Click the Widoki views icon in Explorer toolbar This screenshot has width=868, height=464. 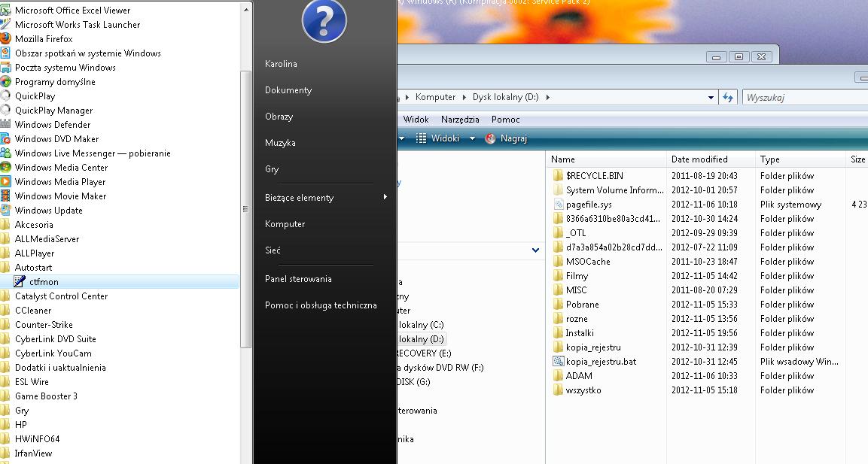422,138
